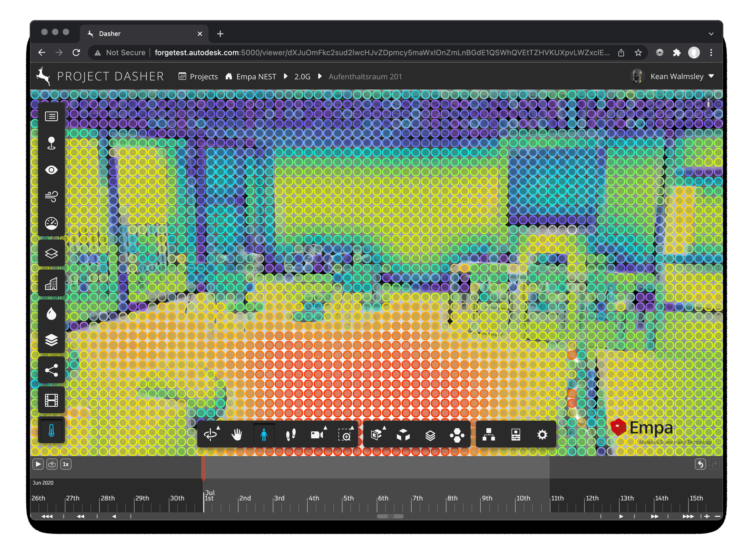Click the 6th date on timeline
The width and height of the screenshot is (753, 560).
383,498
